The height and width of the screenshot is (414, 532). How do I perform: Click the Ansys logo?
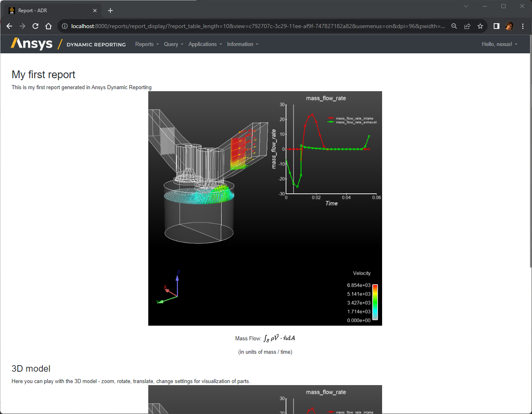tap(32, 44)
